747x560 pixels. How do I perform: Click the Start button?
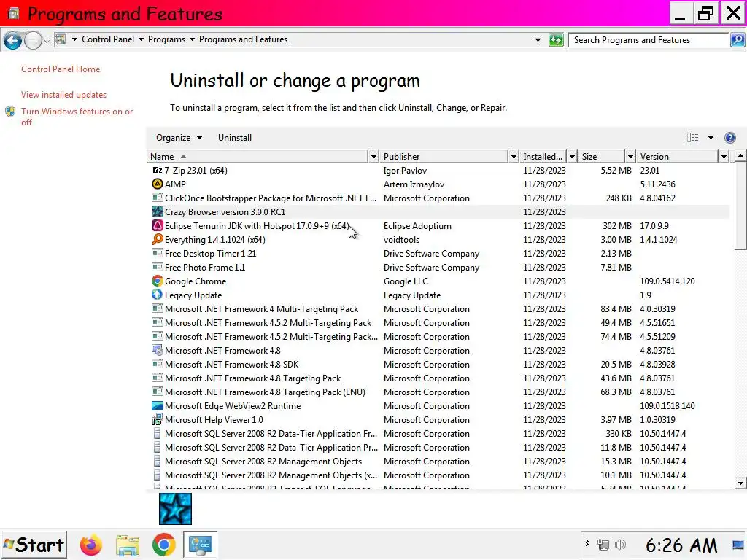point(34,545)
